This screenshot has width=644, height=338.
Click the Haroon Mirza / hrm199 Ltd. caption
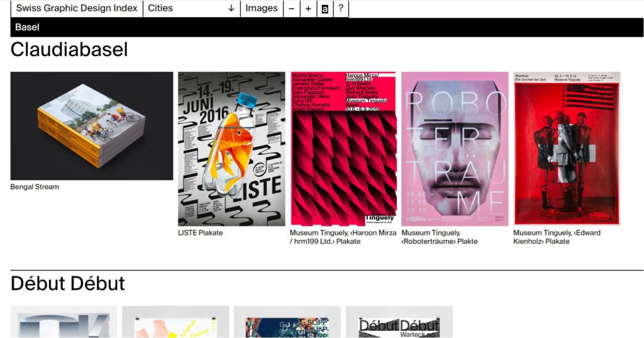coord(343,237)
